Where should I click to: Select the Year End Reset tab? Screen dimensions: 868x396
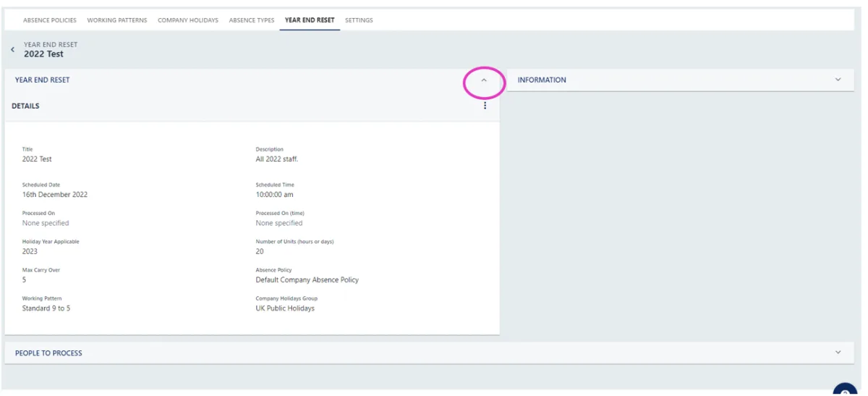pos(310,20)
